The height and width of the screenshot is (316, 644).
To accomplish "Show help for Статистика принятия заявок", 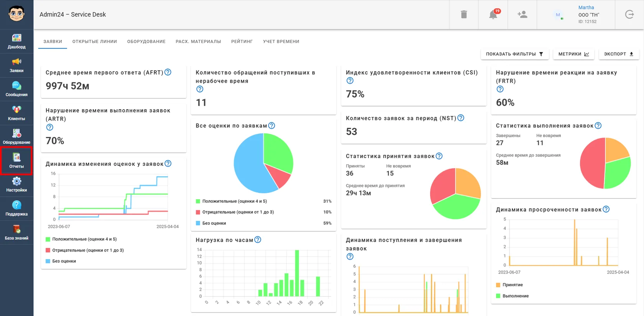I will (x=439, y=156).
